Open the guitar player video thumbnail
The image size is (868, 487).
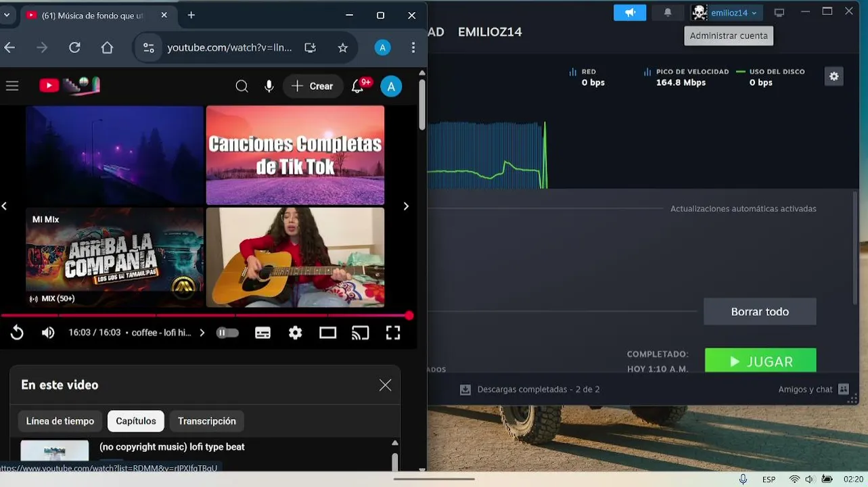(295, 257)
